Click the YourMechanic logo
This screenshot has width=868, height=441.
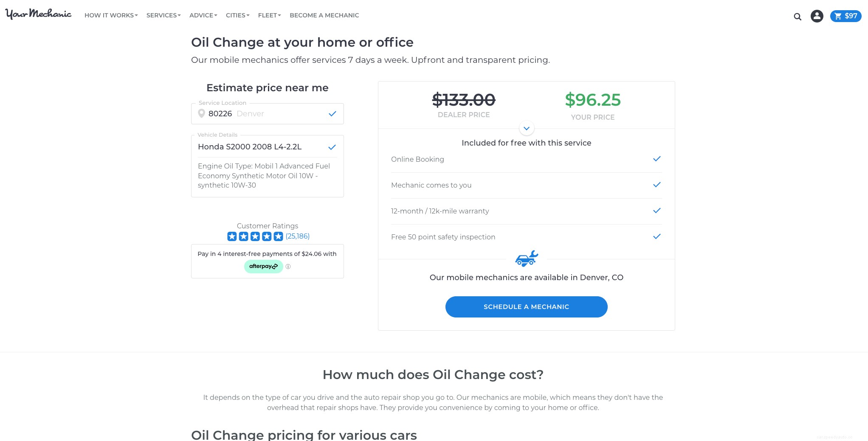(38, 14)
